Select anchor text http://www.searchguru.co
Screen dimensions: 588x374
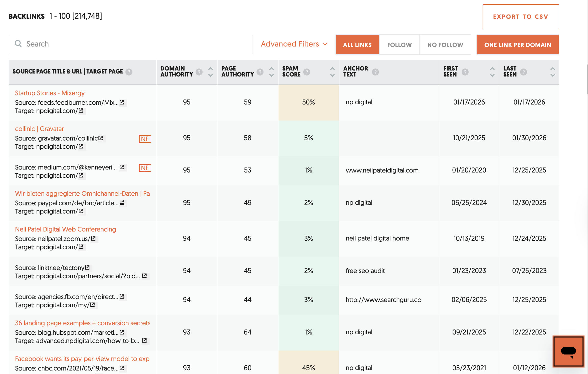point(384,300)
